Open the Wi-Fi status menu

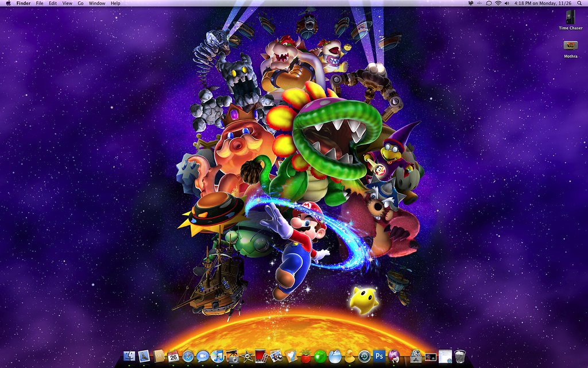pos(497,3)
